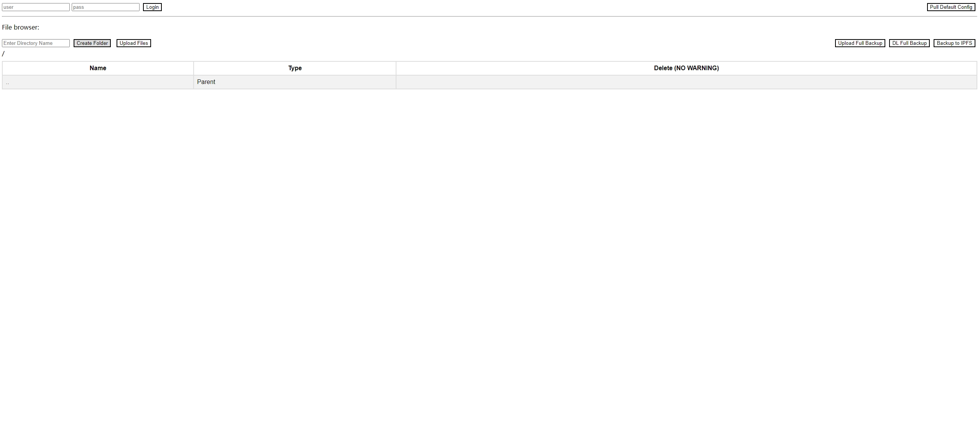Click the root slash breadcrumb
The width and height of the screenshot is (980, 448).
tap(3, 53)
